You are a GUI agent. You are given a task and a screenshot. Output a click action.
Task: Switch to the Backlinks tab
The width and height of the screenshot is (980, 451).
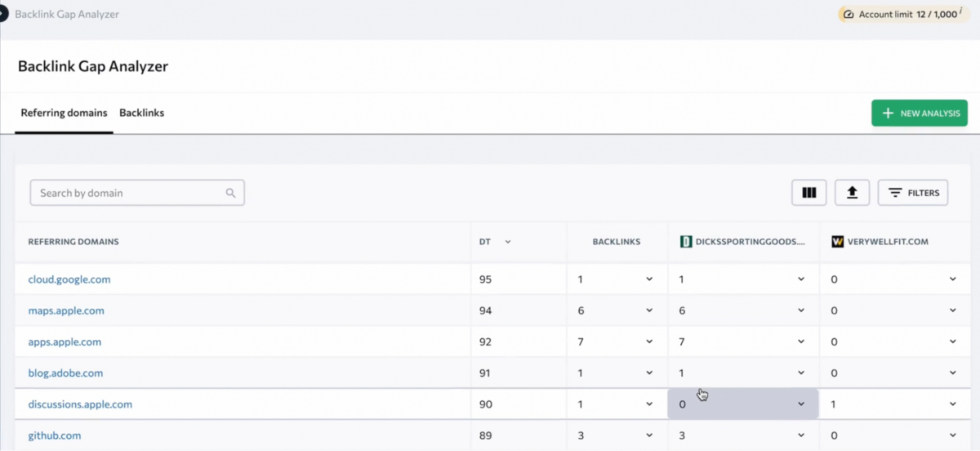(x=142, y=113)
